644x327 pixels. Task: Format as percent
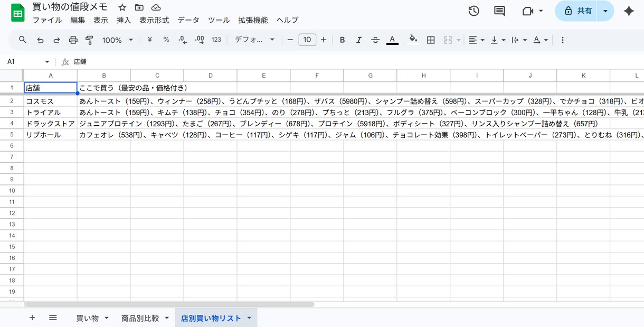tap(166, 40)
